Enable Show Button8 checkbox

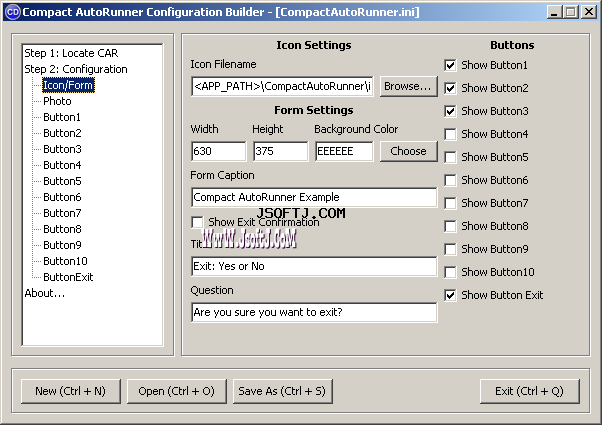[x=450, y=226]
